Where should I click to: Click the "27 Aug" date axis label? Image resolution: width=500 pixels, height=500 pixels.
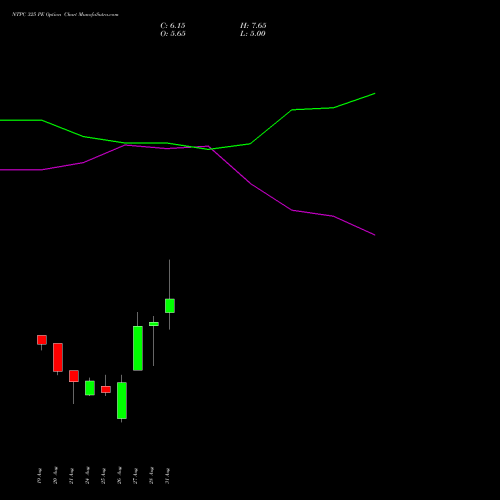coord(135,476)
